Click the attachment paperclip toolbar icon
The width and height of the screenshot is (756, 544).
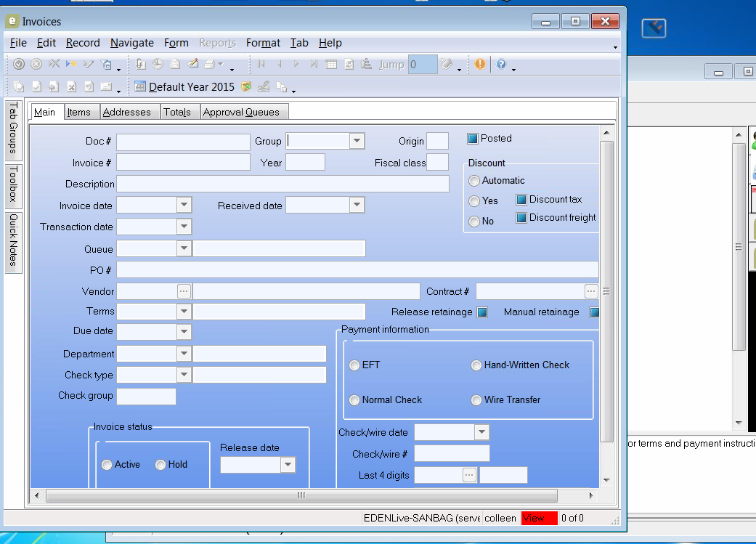coord(142,64)
